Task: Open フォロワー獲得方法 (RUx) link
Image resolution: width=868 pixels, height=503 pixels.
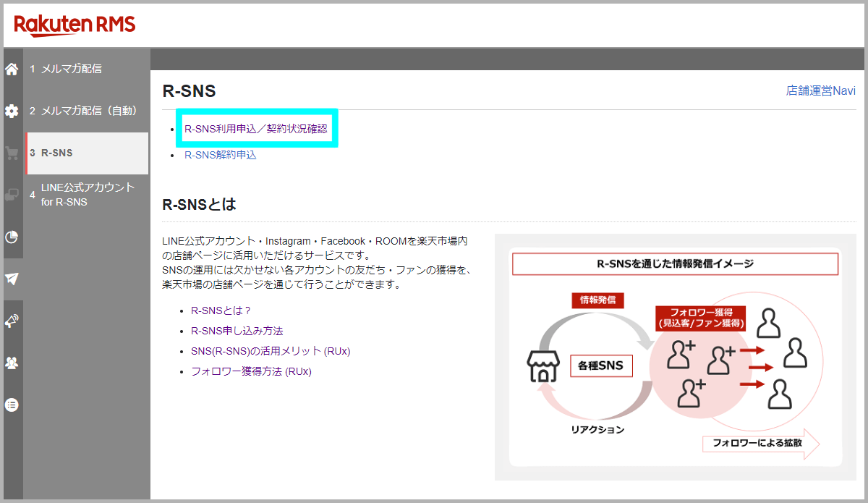Action: click(x=251, y=371)
